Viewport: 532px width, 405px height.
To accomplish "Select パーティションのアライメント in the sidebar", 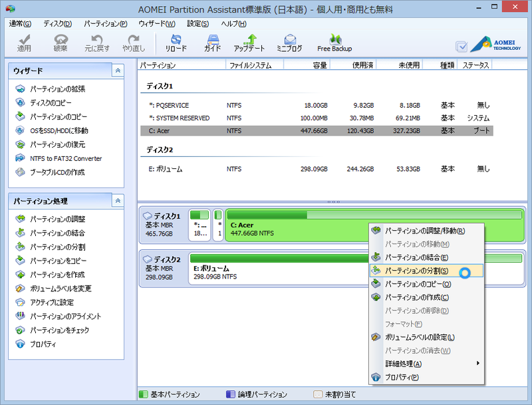I will point(59,317).
